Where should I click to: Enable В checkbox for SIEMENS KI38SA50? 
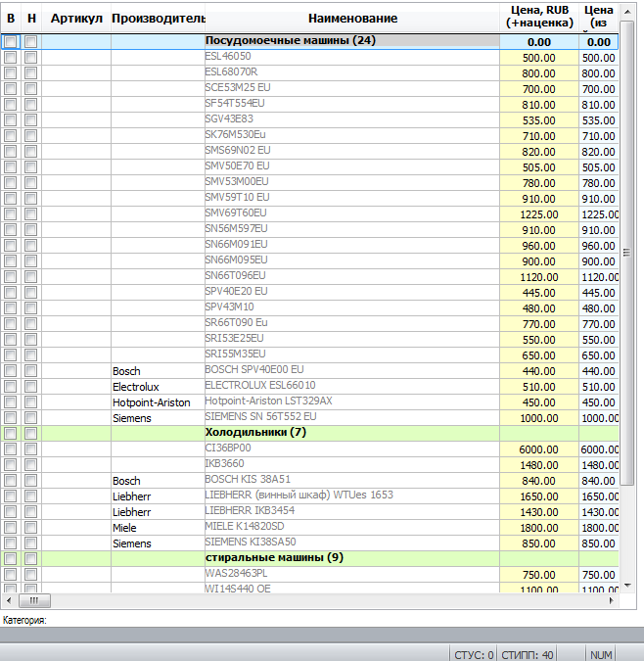pos(11,543)
